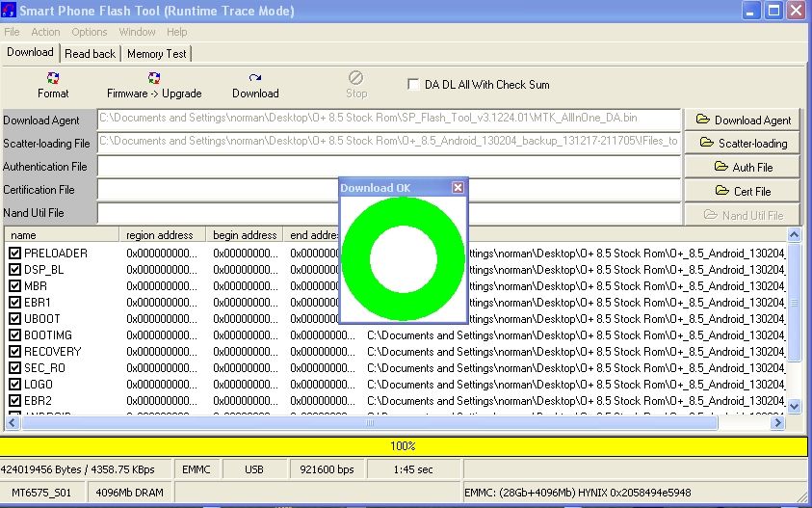This screenshot has width=812, height=508.
Task: Click the Cert File folder button
Action: coord(743,191)
